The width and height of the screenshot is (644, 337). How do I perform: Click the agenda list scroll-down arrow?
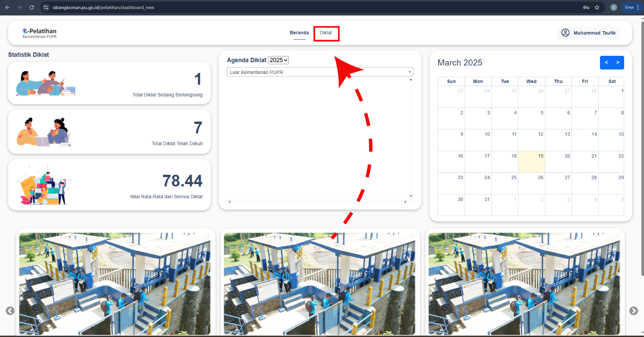411,196
